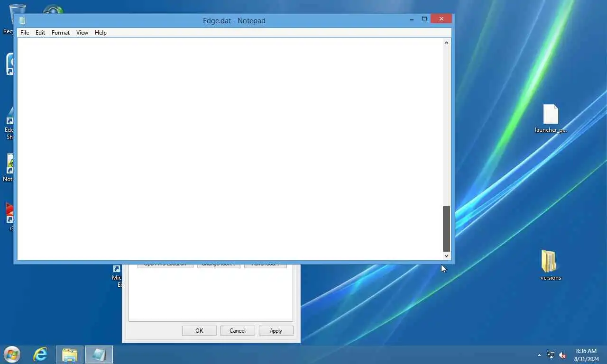Viewport: 607px width, 364px height.
Task: Click Cancel in the Properties dialog
Action: (238, 331)
